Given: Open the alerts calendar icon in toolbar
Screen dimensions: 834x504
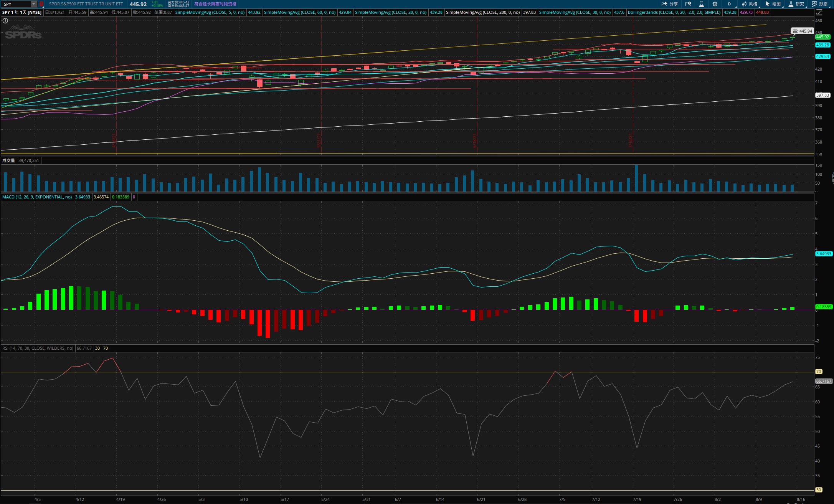Looking at the screenshot, I should (688, 4).
